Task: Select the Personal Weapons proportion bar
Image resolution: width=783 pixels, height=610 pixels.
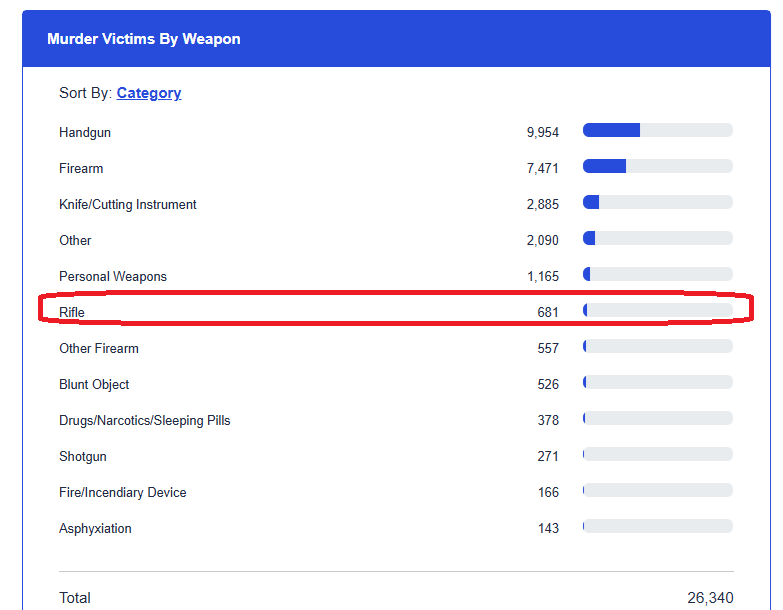Action: pos(658,274)
